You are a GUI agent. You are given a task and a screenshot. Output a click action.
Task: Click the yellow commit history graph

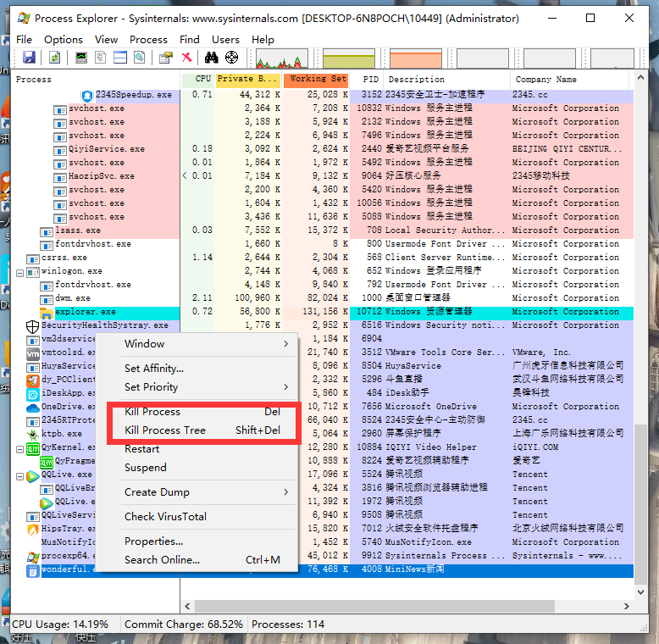(x=349, y=58)
